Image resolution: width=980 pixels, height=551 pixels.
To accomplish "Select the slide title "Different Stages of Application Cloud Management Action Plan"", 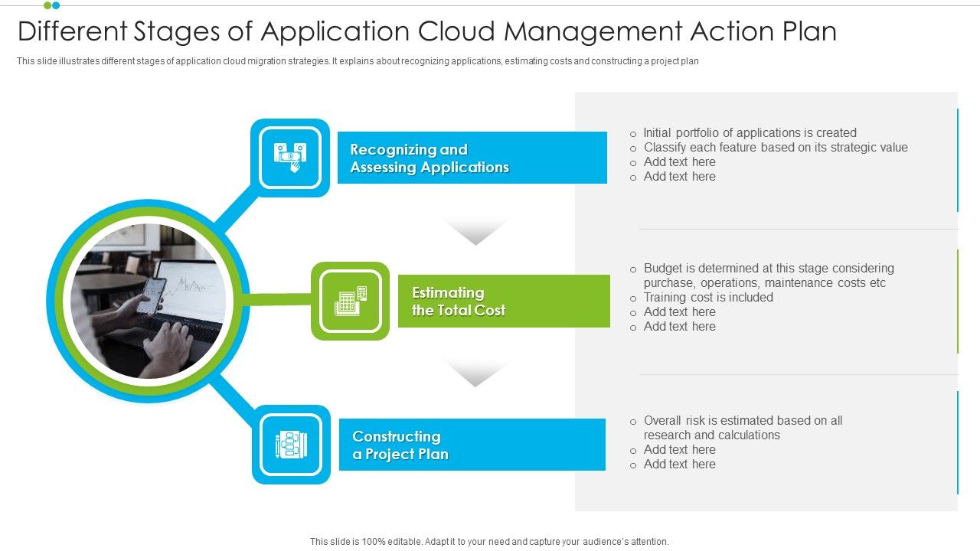I will click(x=427, y=31).
